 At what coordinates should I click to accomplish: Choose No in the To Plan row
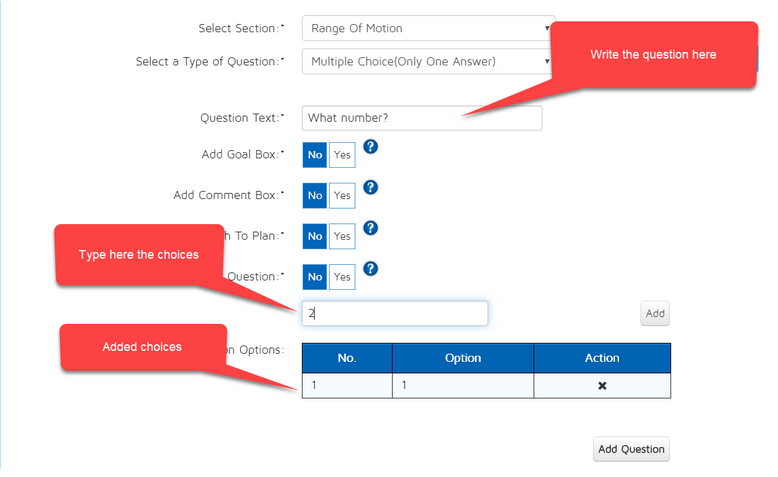(315, 237)
